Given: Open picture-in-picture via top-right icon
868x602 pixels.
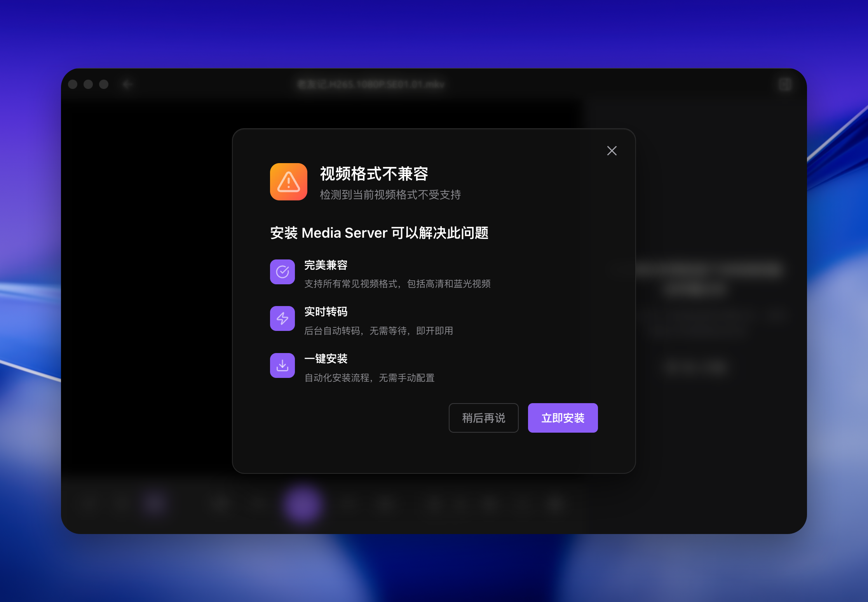Looking at the screenshot, I should coord(785,84).
